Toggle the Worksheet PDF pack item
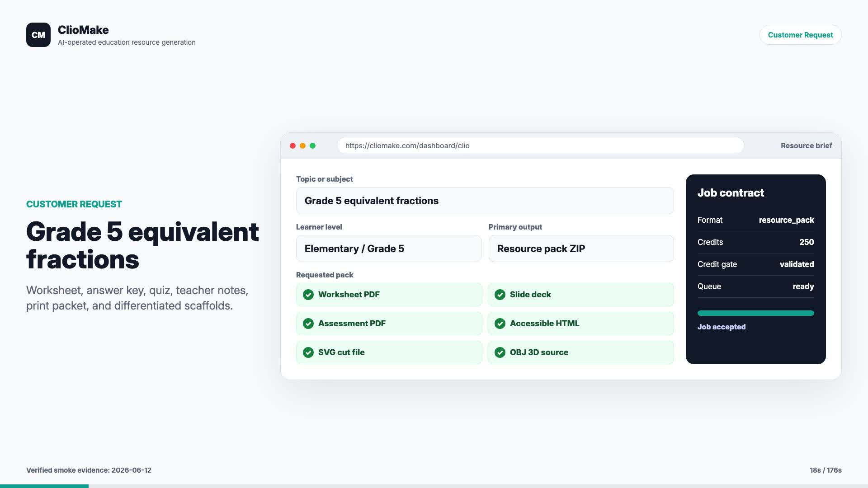 tap(389, 295)
